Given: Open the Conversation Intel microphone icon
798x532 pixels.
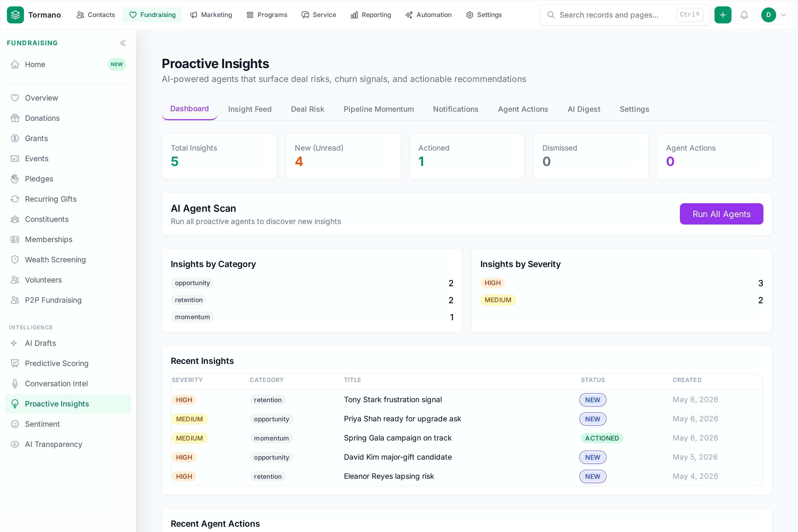Looking at the screenshot, I should [x=15, y=384].
